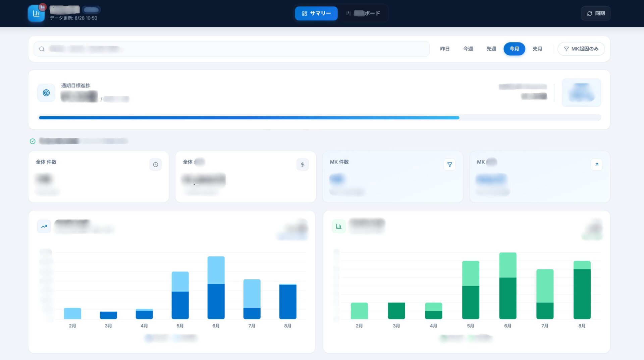The width and height of the screenshot is (644, 360).
Task: Switch to the サマリー tab
Action: (316, 13)
